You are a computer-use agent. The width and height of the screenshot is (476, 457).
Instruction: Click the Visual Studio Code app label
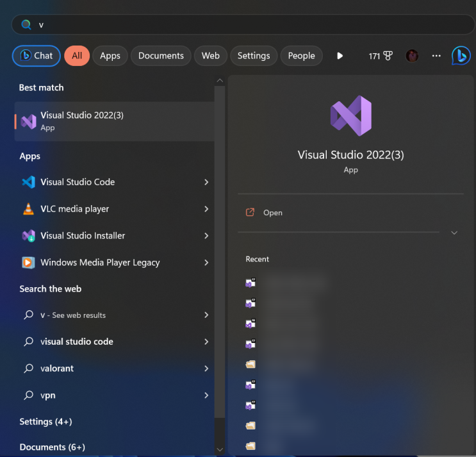pyautogui.click(x=78, y=182)
